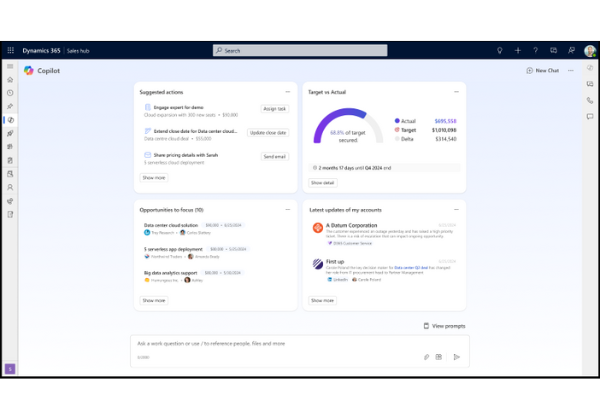Open the Suggested actions card ellipsis menu

coord(290,91)
